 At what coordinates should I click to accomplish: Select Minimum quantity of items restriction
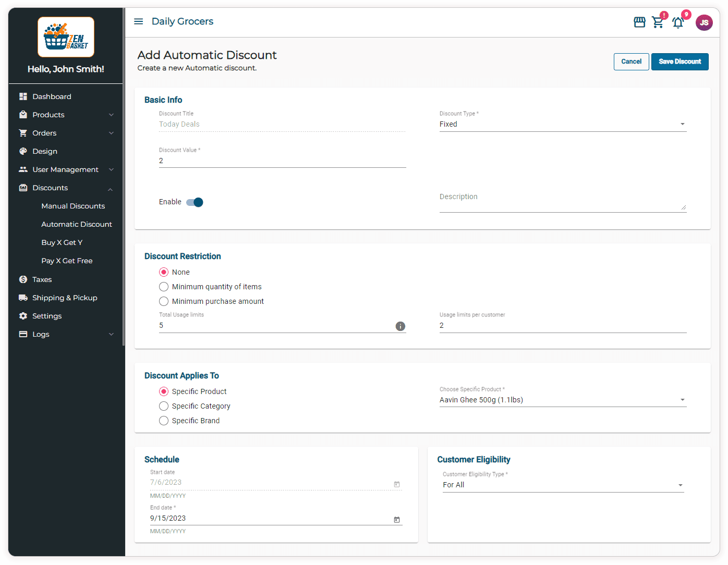tap(164, 287)
